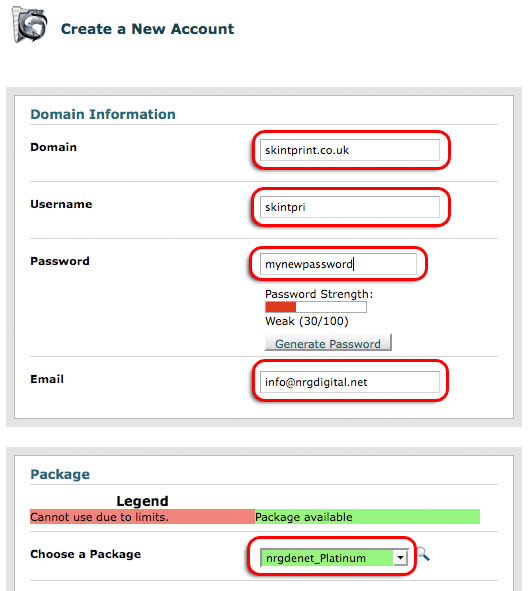
Task: Click the Package section heading
Action: coord(60,474)
